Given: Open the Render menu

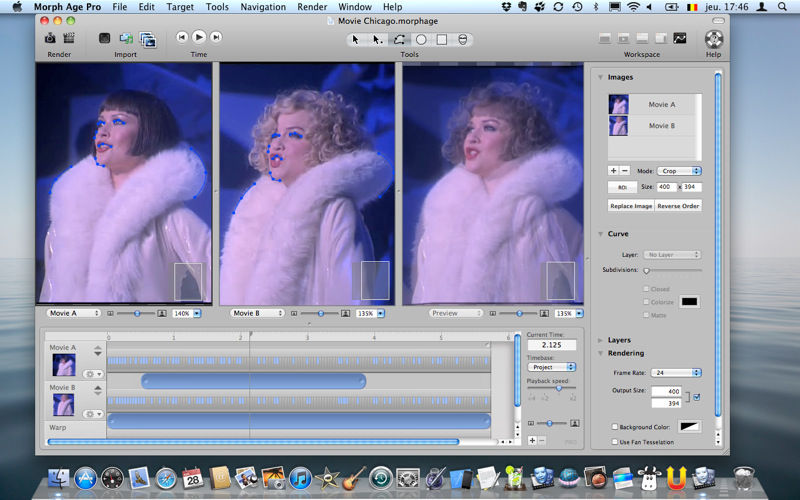Looking at the screenshot, I should point(312,7).
